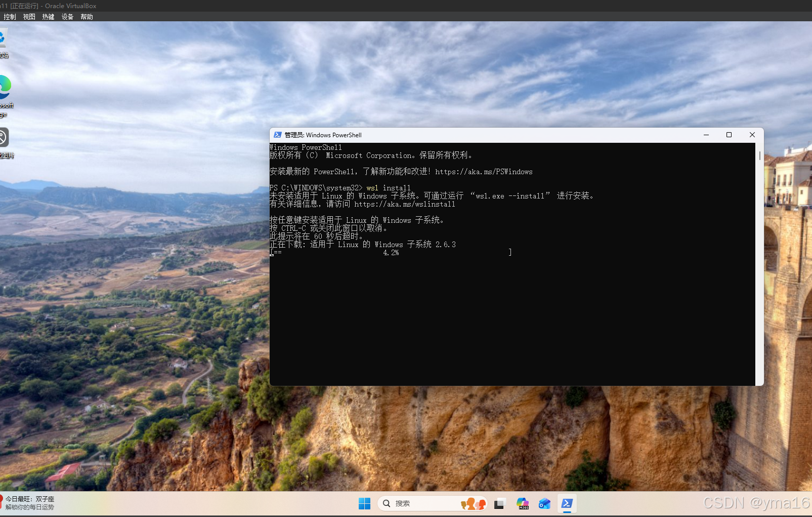Viewport: 812px width, 517px height.
Task: Click the https://aka.ms/wslinstall URL text
Action: pyautogui.click(x=405, y=204)
